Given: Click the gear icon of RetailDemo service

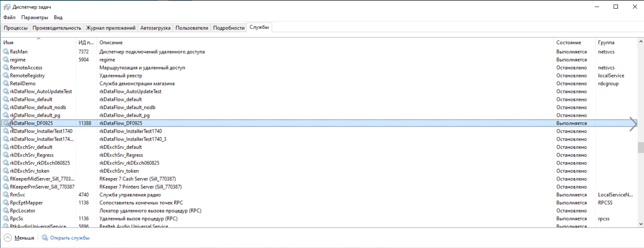Looking at the screenshot, I should coord(6,83).
